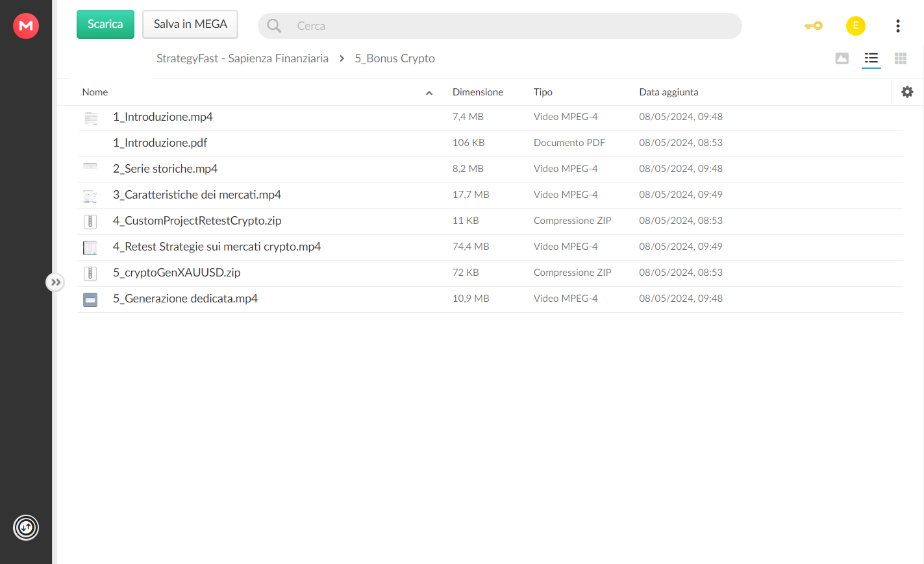Viewport: 924px width, 564px height.
Task: Click the 4_CustomProjectRetestCrypto.zip archive icon
Action: pos(90,221)
